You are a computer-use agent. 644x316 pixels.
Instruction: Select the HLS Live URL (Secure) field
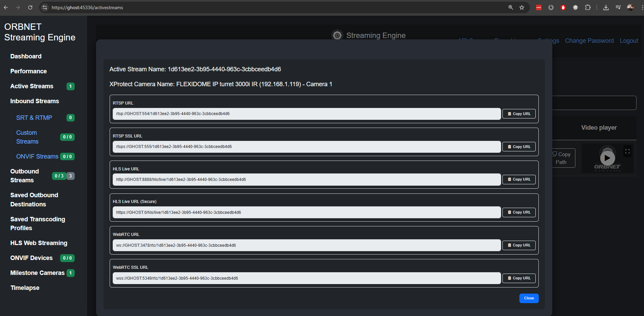[307, 212]
